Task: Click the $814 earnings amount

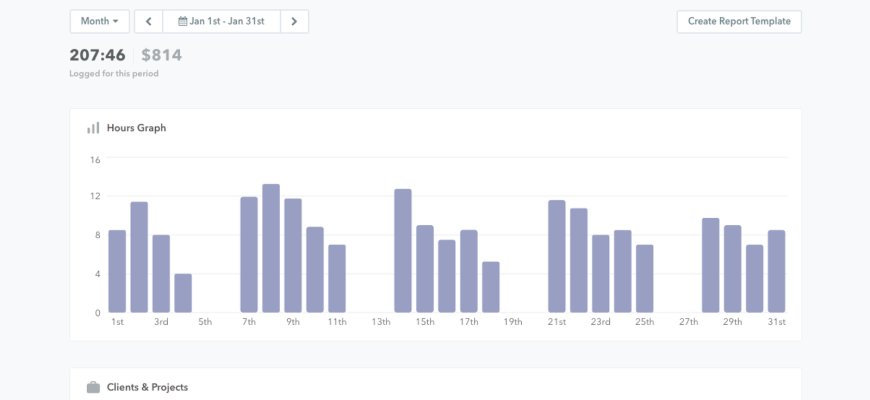Action: click(161, 55)
